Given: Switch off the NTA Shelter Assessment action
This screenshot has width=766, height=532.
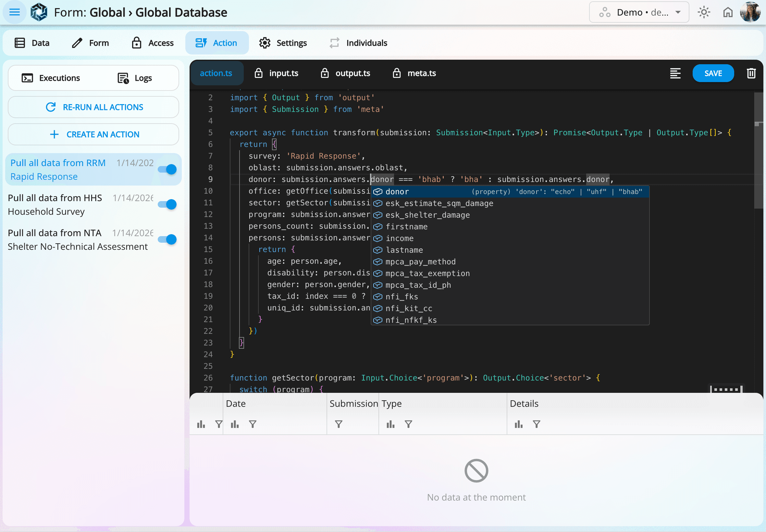Looking at the screenshot, I should point(167,239).
